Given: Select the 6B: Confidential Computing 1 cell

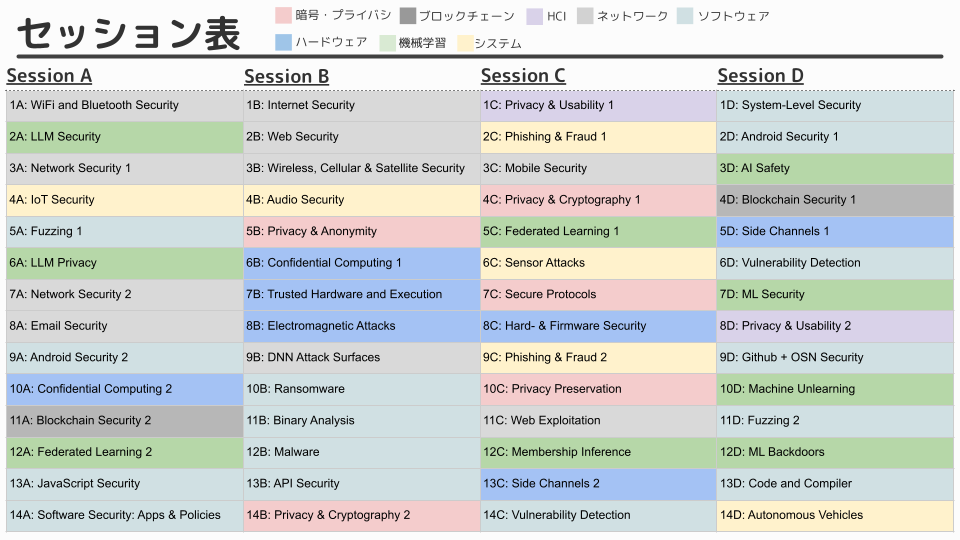Looking at the screenshot, I should (x=362, y=263).
